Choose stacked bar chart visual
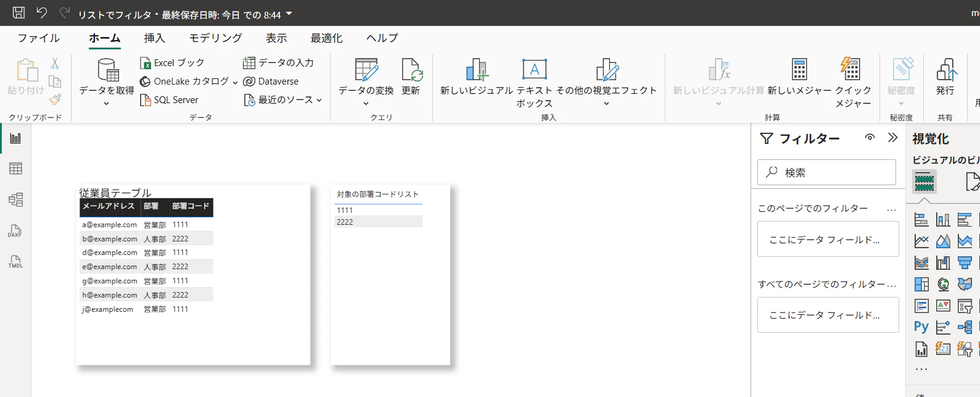980x397 pixels. pyautogui.click(x=921, y=219)
